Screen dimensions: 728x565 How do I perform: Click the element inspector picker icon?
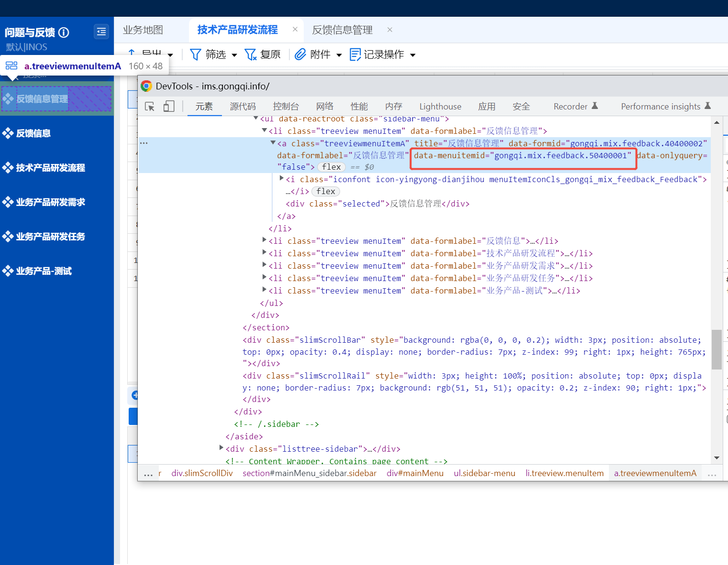click(150, 107)
